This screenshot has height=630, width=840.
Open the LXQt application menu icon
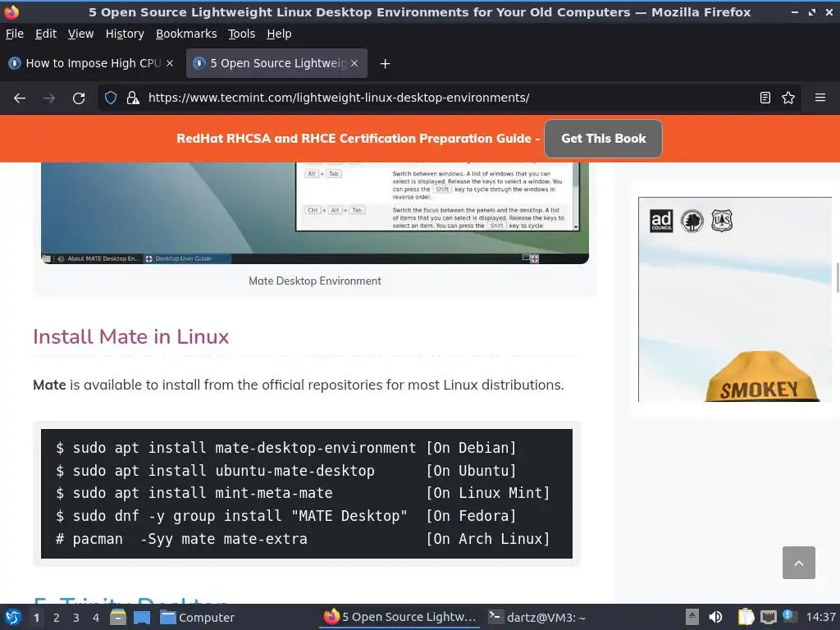13,617
